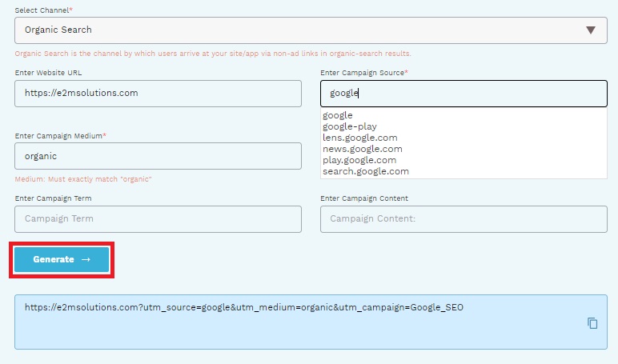This screenshot has height=364, width=618.
Task: Select 'news.google.com' suggestion
Action: coord(363,149)
